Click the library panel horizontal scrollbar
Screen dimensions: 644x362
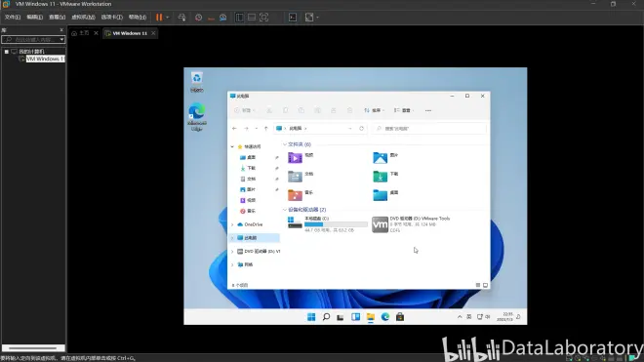[33, 348]
